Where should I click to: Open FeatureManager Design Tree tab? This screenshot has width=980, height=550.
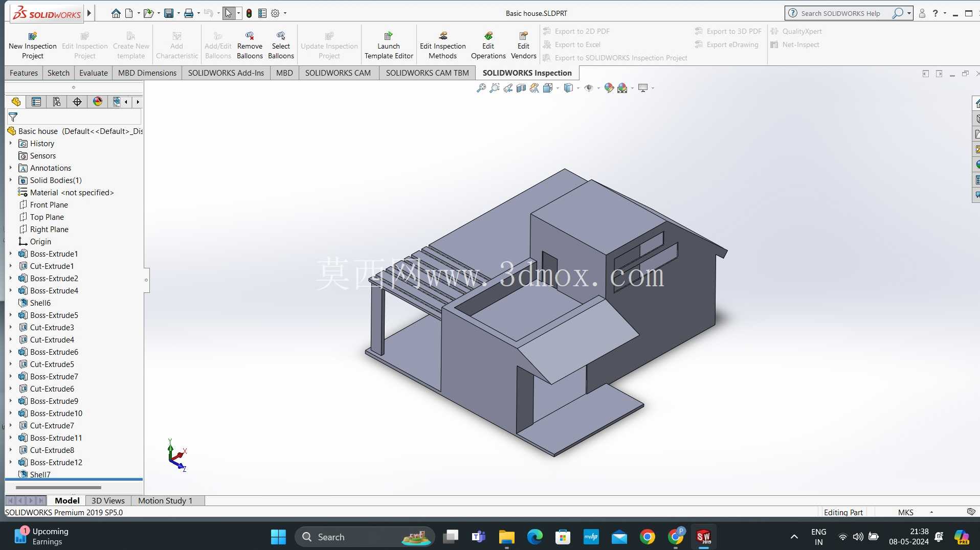(x=16, y=102)
